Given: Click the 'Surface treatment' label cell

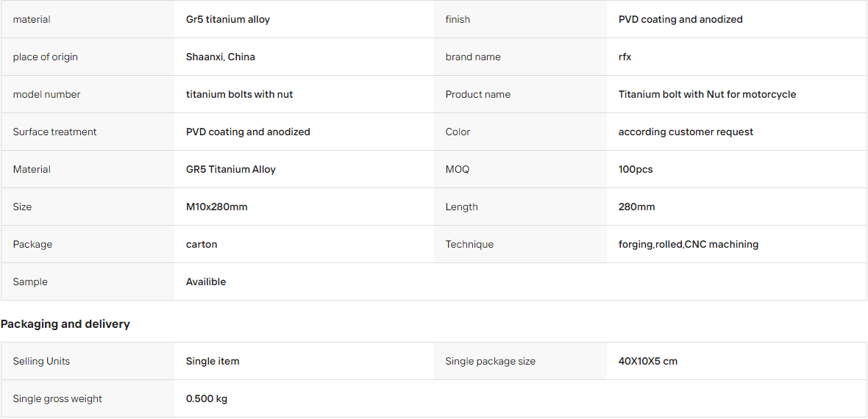Looking at the screenshot, I should click(88, 132).
